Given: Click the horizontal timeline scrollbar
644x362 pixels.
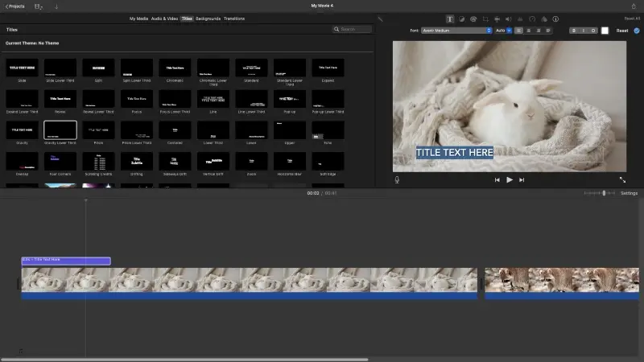Looking at the screenshot, I should 184,360.
